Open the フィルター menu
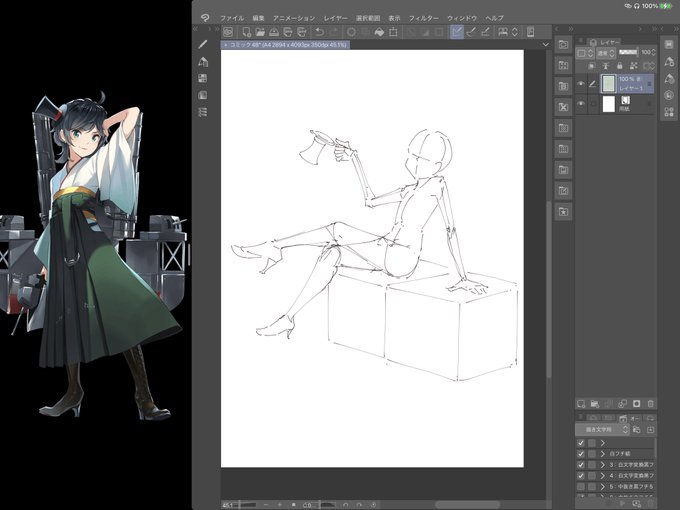This screenshot has width=680, height=510. pyautogui.click(x=424, y=18)
